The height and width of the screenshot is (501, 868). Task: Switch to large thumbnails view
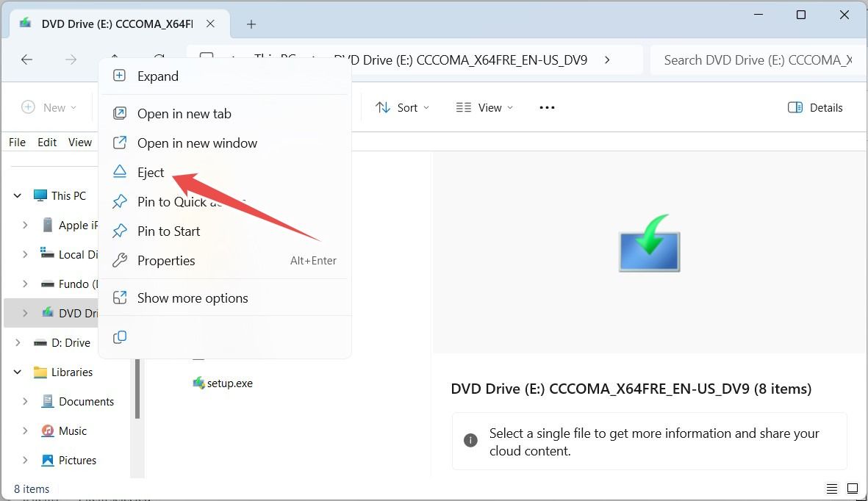pyautogui.click(x=852, y=489)
